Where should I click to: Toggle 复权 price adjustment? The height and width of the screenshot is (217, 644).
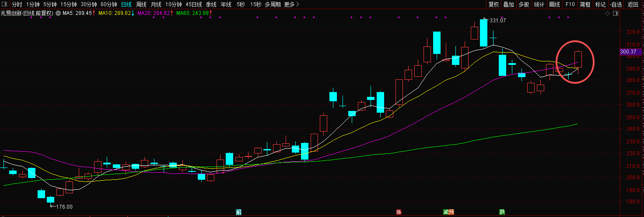(x=493, y=4)
